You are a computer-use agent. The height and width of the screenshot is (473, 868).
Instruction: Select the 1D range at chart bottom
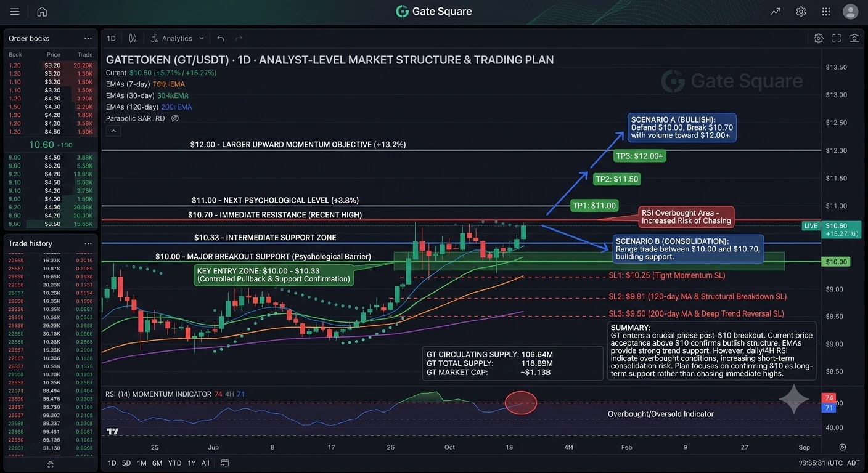(112, 463)
